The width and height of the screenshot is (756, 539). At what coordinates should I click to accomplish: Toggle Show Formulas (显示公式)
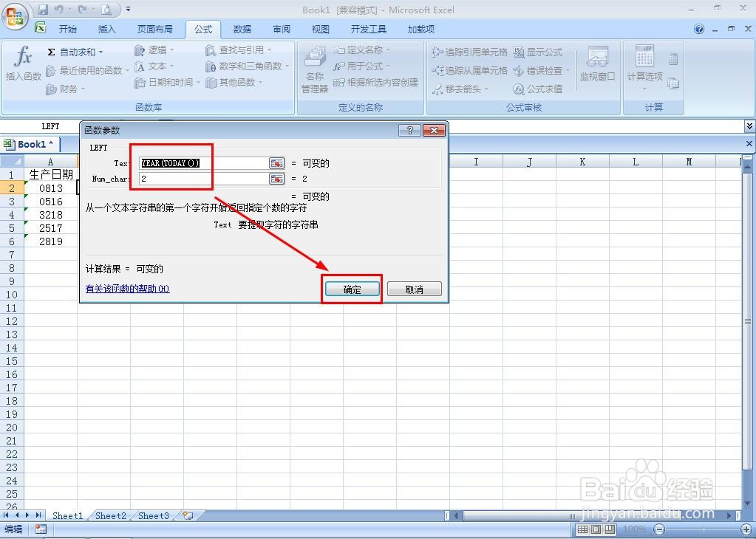coord(537,52)
